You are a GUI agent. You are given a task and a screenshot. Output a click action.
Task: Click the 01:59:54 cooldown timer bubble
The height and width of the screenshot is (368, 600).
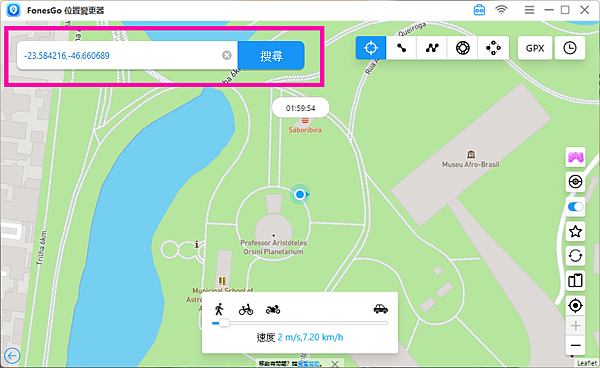(x=300, y=108)
